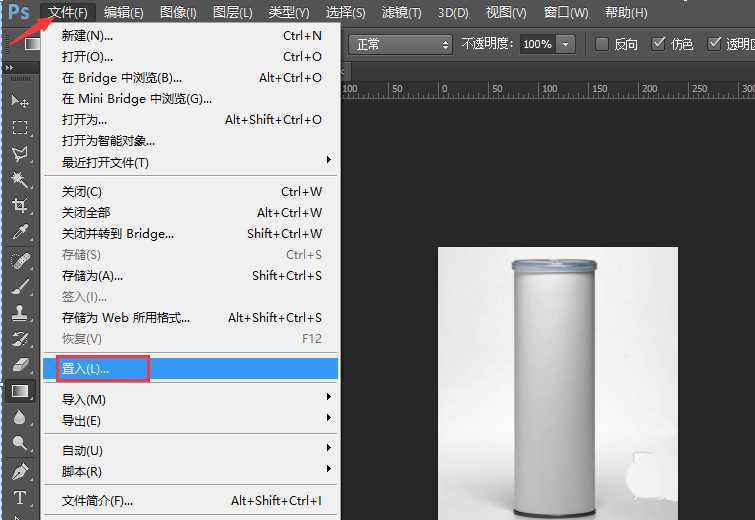Open the opacity 100% dropdown arrow
The image size is (755, 520).
coord(566,45)
